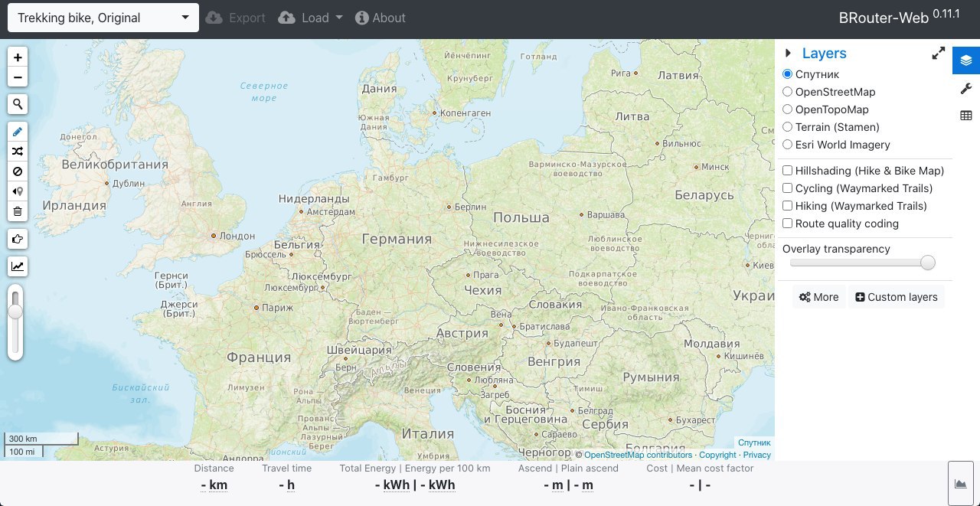The image size is (980, 506).
Task: Click the Overlay transparency slider handle
Action: 928,263
